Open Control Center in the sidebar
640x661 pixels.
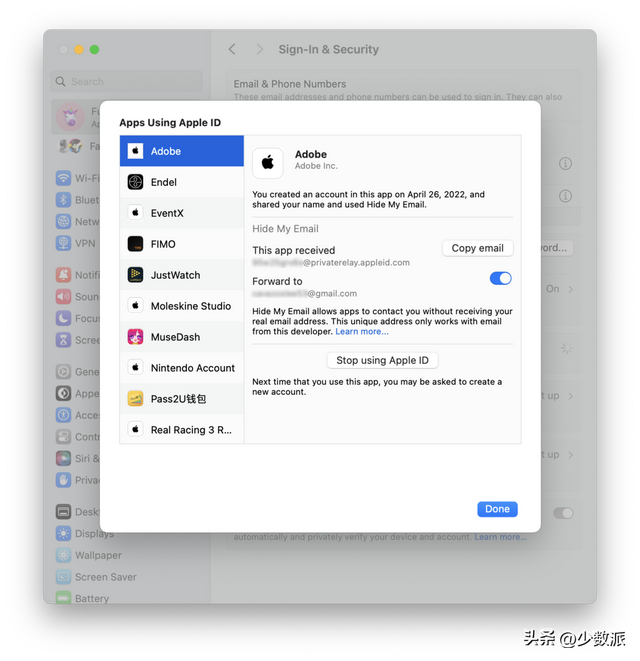pos(78,437)
